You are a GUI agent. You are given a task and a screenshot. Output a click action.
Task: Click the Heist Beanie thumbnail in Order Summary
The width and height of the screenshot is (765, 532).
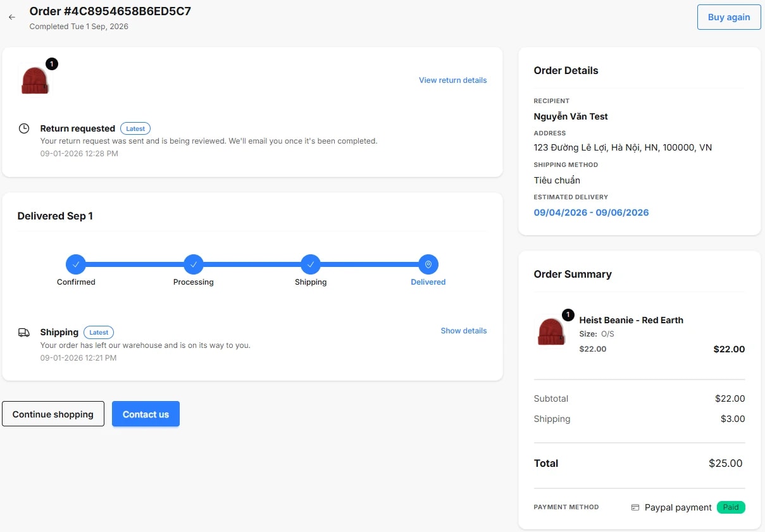click(551, 332)
